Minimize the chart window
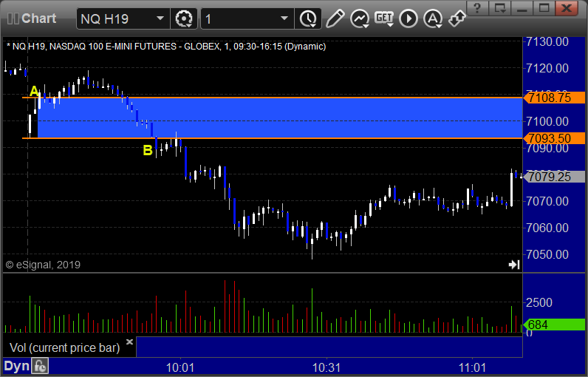The width and height of the screenshot is (588, 377). coord(522,8)
